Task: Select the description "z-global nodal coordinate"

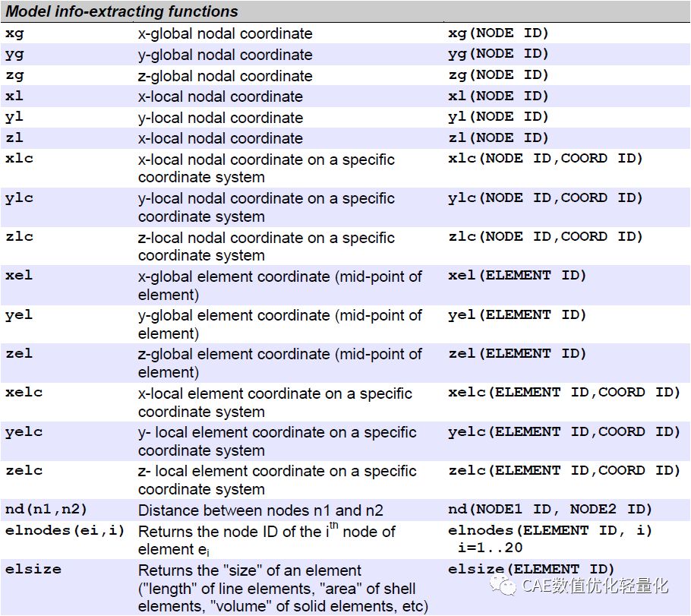Action: point(226,76)
